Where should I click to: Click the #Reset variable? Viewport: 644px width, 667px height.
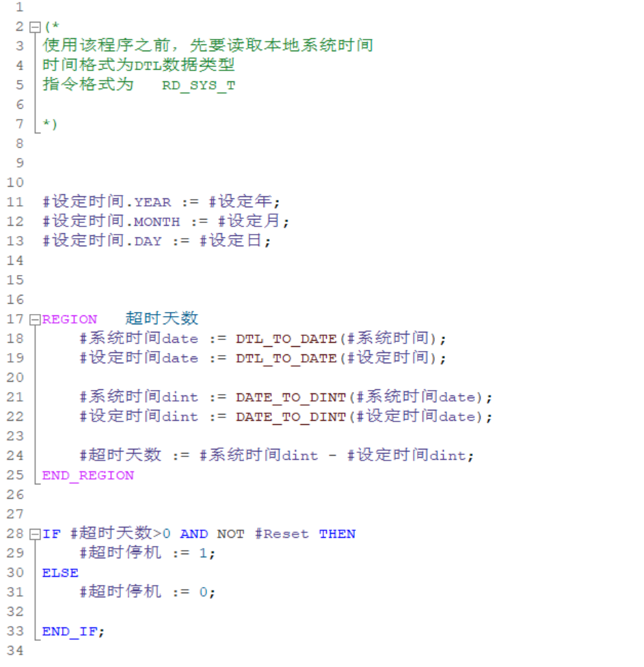tap(282, 534)
